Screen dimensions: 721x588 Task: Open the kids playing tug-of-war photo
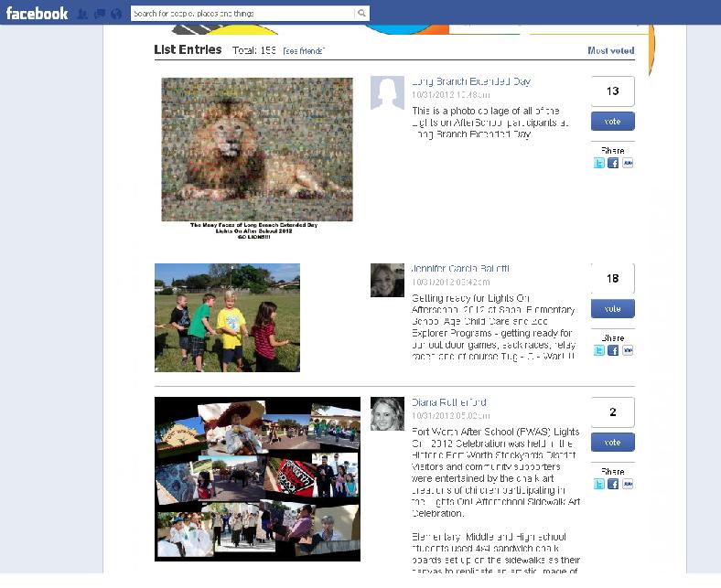[227, 317]
